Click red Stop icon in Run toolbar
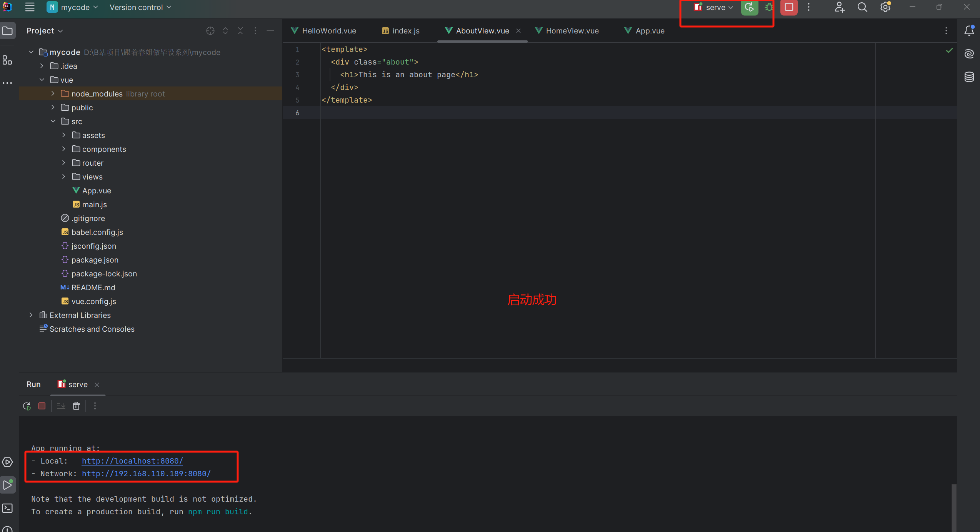The height and width of the screenshot is (532, 980). tap(42, 406)
